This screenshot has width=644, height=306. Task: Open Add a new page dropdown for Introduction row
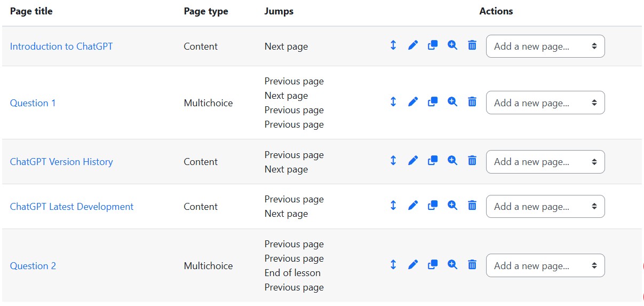click(x=545, y=46)
